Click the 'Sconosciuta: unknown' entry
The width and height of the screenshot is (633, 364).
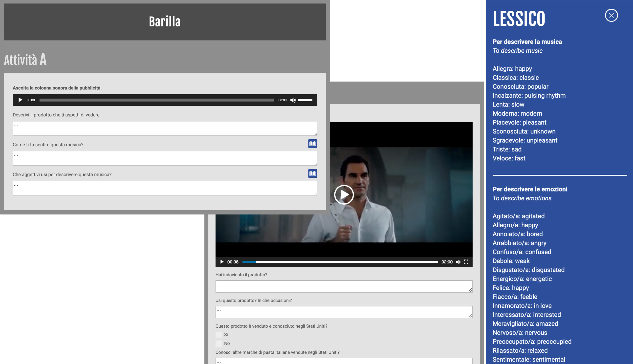point(524,131)
